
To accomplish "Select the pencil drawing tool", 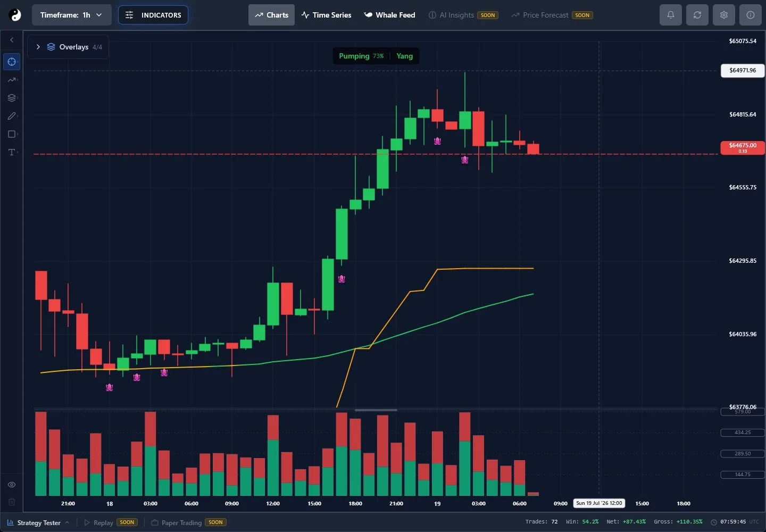I will pos(12,116).
